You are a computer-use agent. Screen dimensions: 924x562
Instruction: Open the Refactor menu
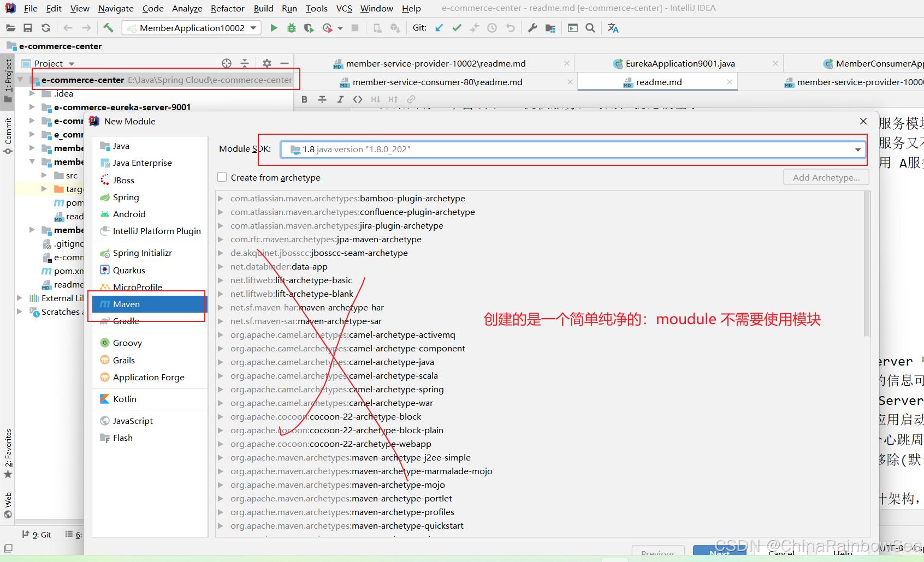pos(227,8)
